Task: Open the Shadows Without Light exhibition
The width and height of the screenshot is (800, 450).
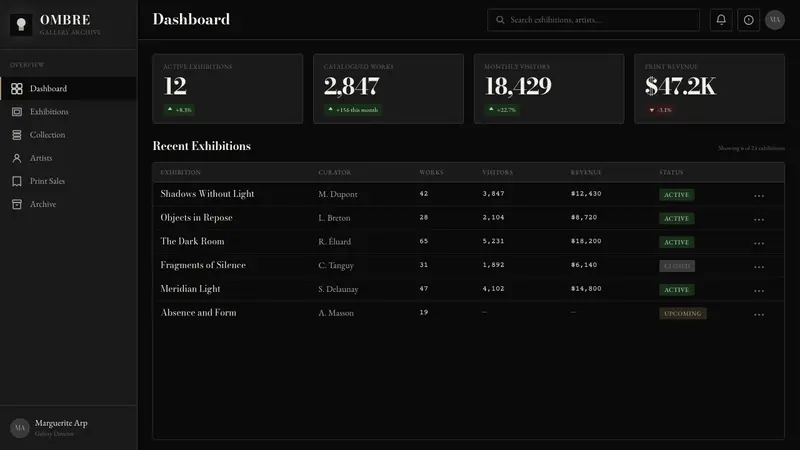Action: pos(207,194)
